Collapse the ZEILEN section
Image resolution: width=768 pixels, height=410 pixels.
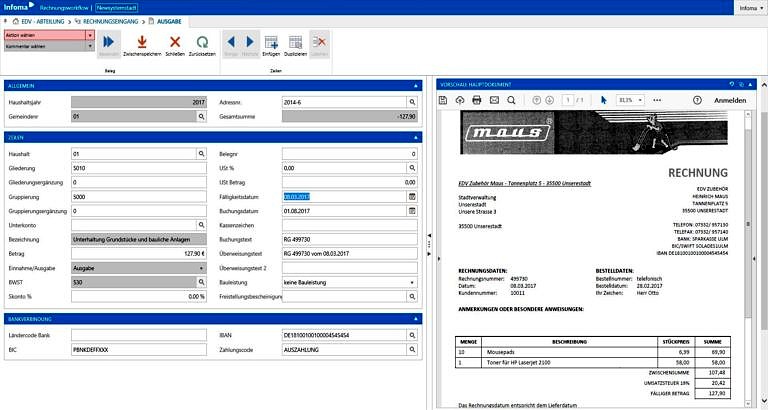click(x=415, y=138)
